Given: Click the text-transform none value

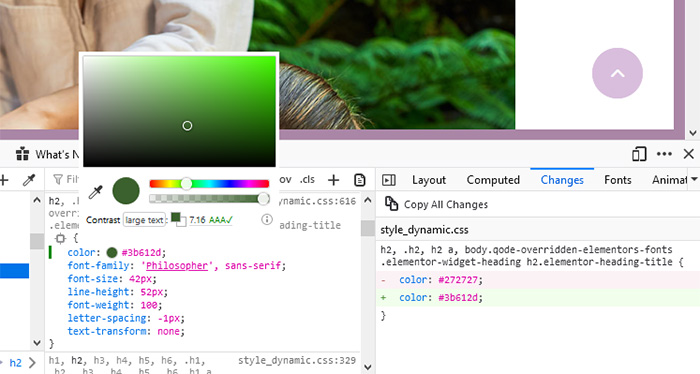Looking at the screenshot, I should pos(169,332).
